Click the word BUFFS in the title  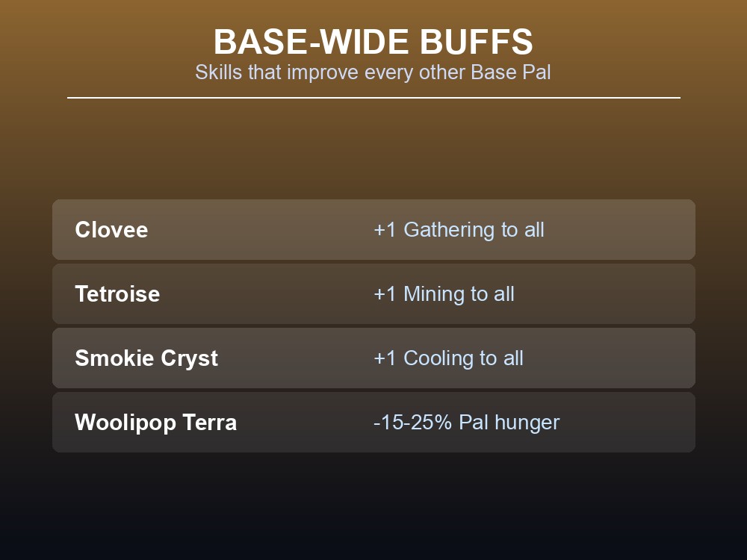click(x=477, y=42)
